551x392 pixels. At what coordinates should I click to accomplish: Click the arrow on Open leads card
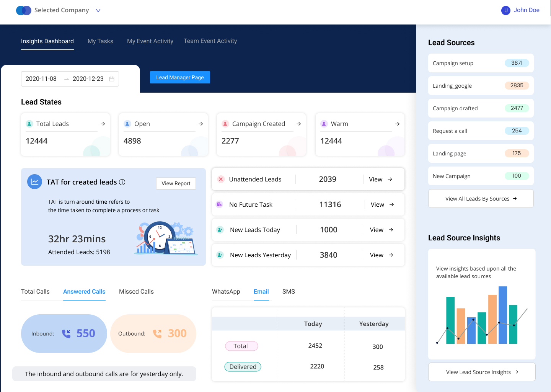(201, 124)
